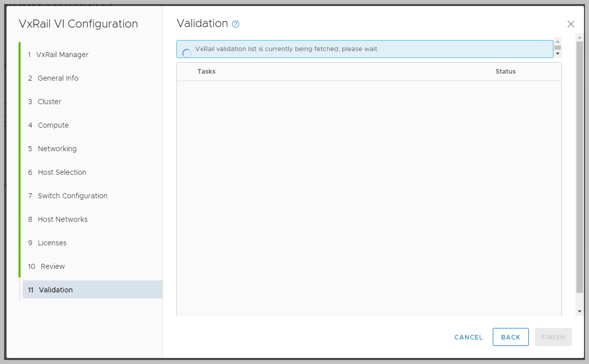Close the VxRail VI Configuration dialog
Image resolution: width=589 pixels, height=364 pixels.
coord(570,24)
